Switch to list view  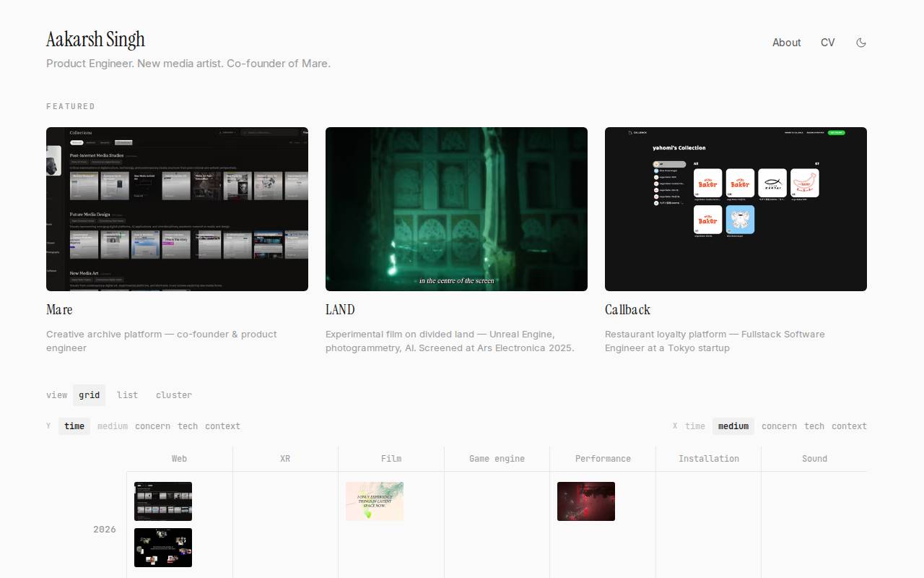[127, 395]
